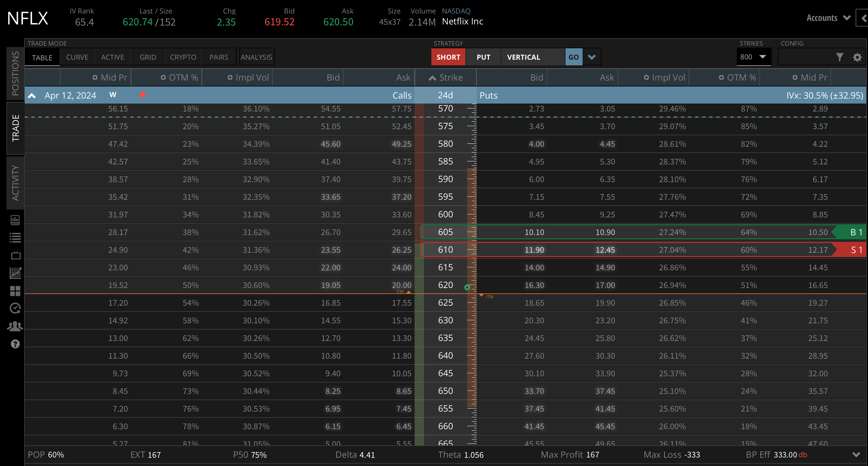868x466 pixels.
Task: Toggle visibility of the Mid Pr column
Action: coord(95,77)
